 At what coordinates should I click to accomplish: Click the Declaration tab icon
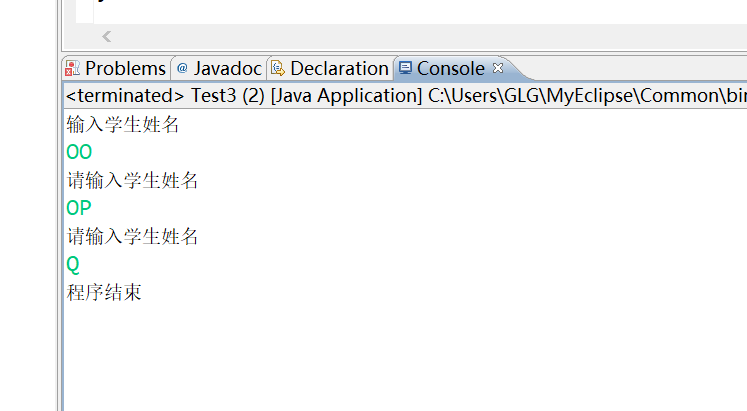(x=277, y=69)
